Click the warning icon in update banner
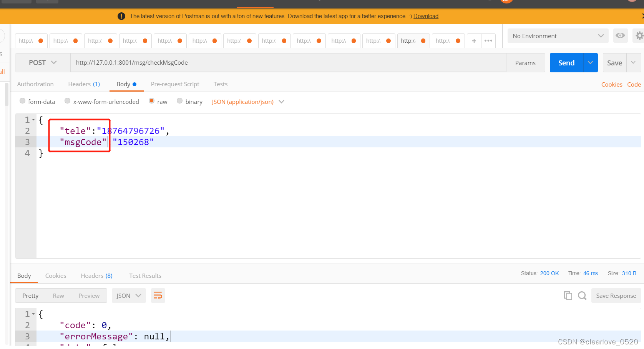Viewport: 644px width, 349px height. (x=121, y=16)
